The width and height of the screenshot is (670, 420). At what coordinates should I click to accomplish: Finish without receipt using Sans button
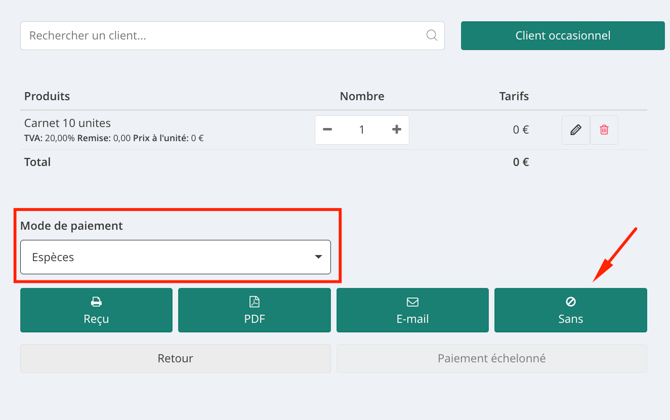coord(570,310)
